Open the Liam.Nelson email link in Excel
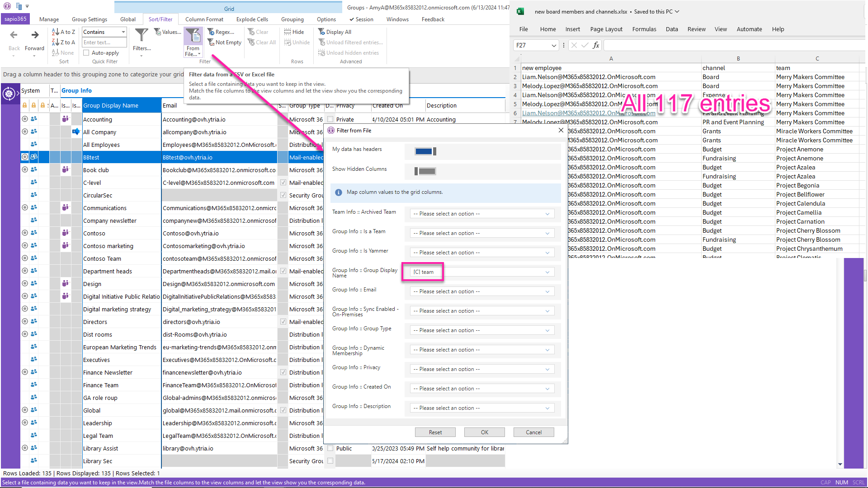Image resolution: width=868 pixels, height=488 pixels. click(589, 113)
